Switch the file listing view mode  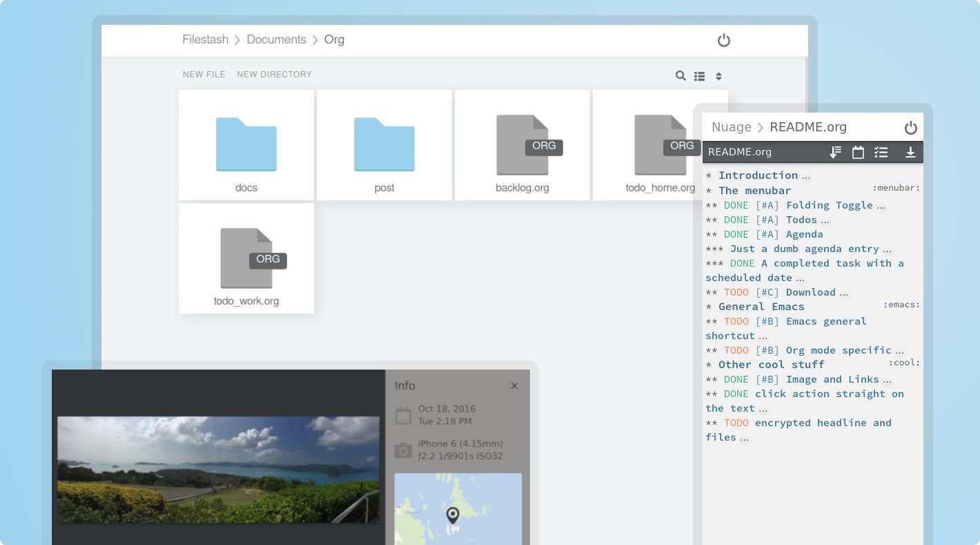coord(699,76)
